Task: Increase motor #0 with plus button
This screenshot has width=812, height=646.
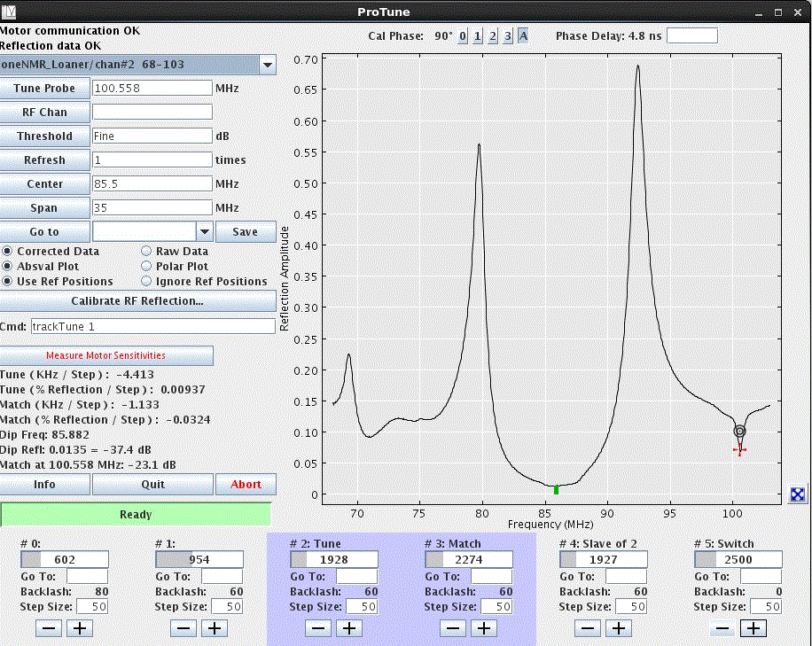Action: coord(80,628)
